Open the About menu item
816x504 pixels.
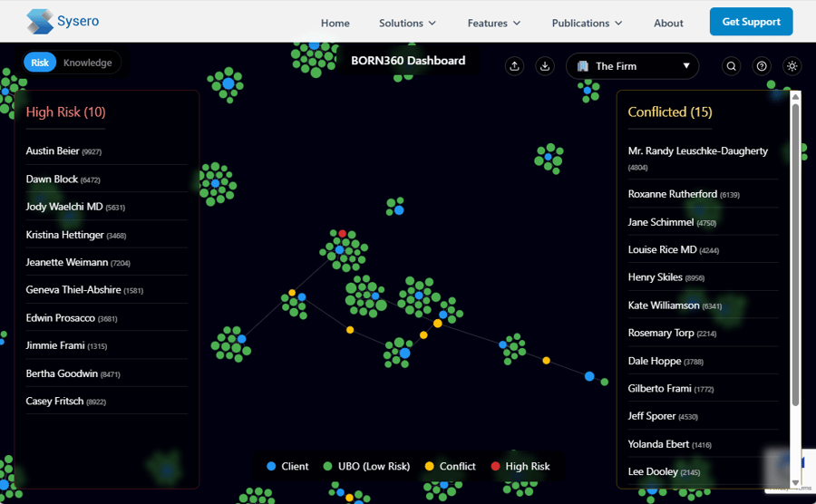point(668,23)
